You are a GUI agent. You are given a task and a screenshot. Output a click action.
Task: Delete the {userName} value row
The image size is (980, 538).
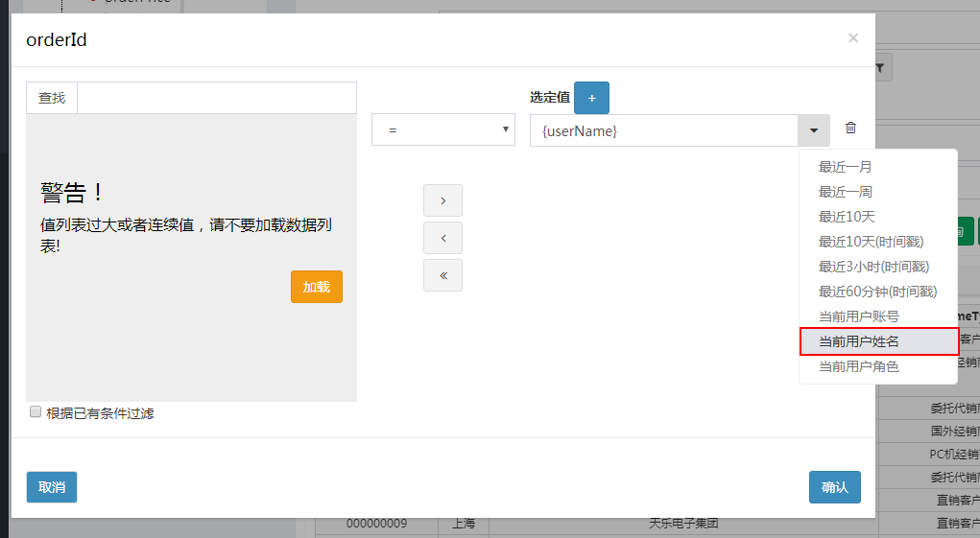tap(850, 128)
